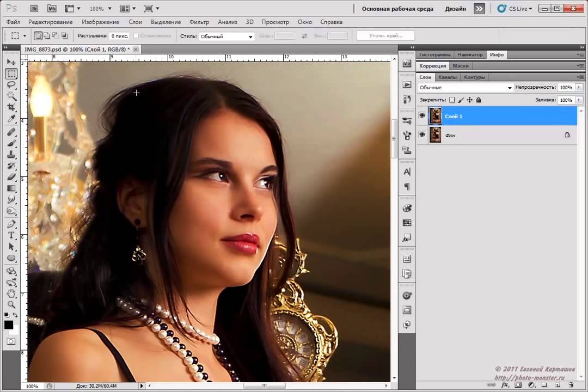Select the Hand tool
This screenshot has width=588, height=392.
coord(11,293)
